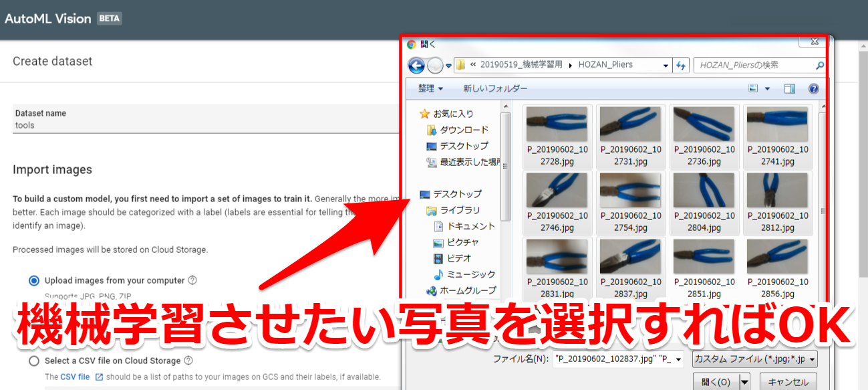The height and width of the screenshot is (390, 868).
Task: Click the ミュージック library icon
Action: [440, 274]
